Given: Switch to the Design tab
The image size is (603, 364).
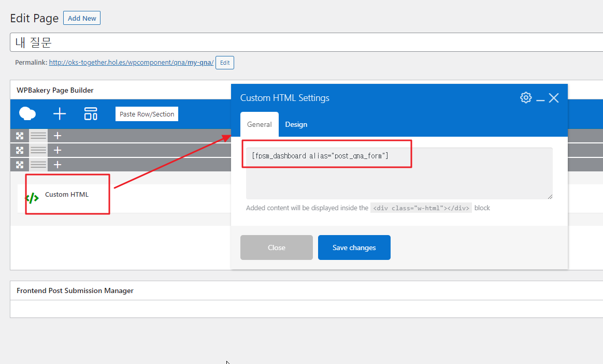Looking at the screenshot, I should (x=296, y=125).
